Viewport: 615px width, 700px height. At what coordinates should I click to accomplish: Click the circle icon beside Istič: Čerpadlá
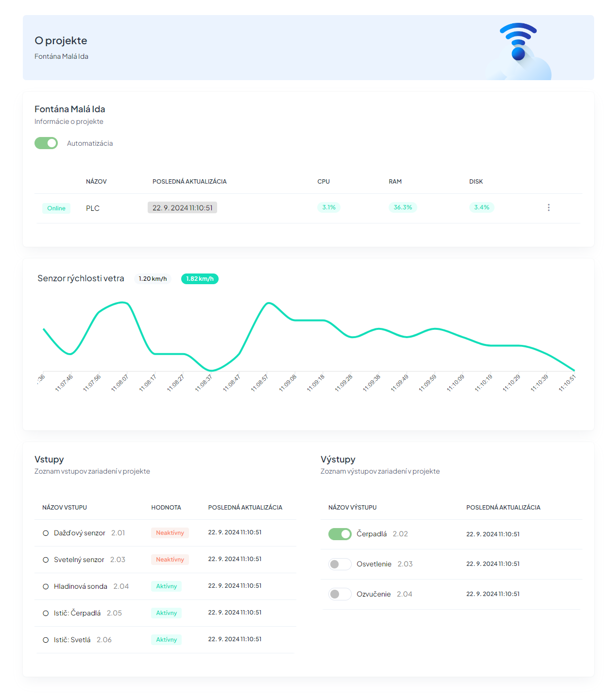(46, 613)
